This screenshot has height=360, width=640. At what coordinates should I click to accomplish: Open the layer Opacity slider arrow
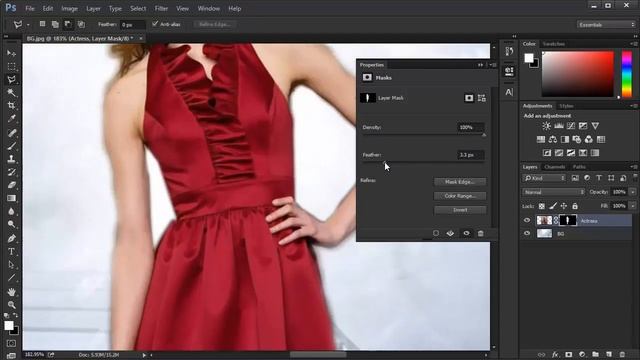(633, 192)
